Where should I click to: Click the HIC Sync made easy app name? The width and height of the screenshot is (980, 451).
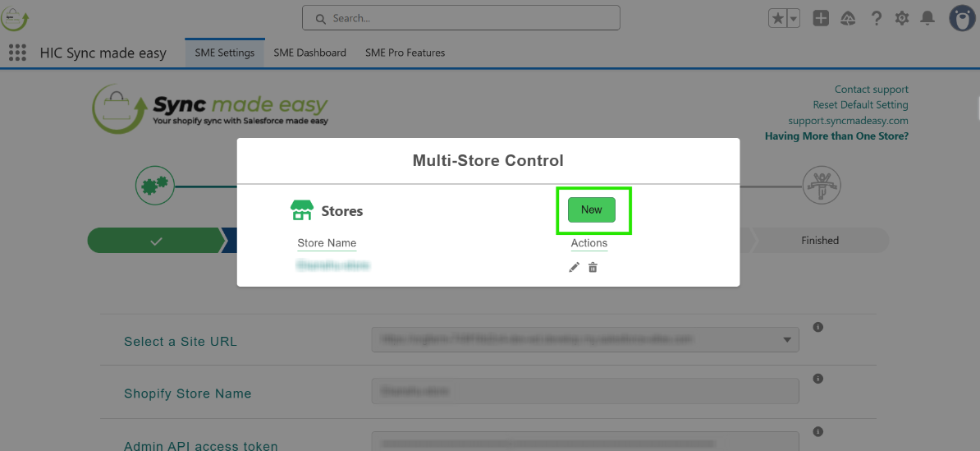[103, 53]
